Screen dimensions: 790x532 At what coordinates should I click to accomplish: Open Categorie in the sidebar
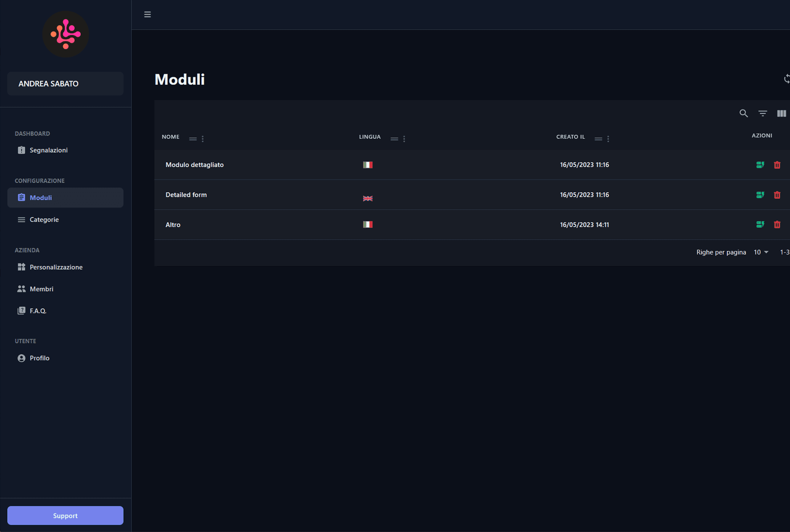(65, 219)
